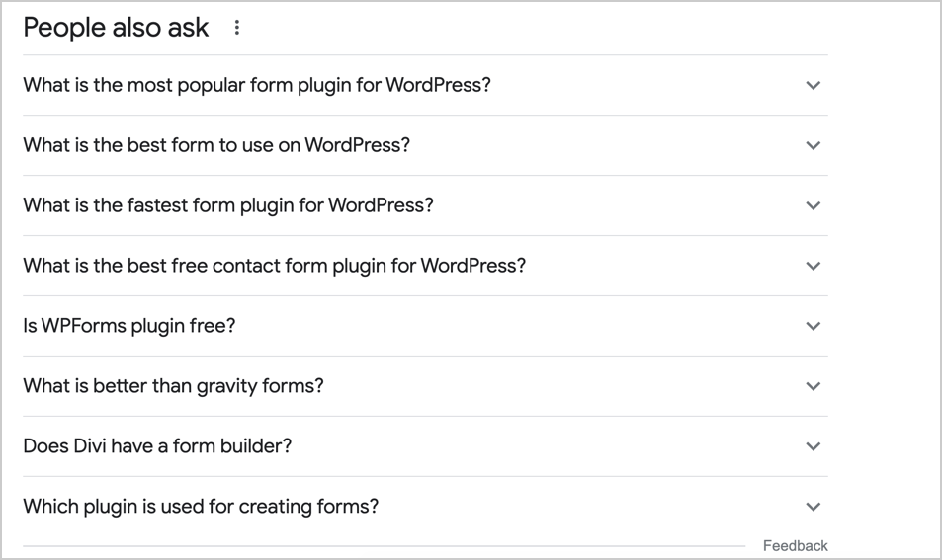Open question text about most popular form plugin
Image resolution: width=942 pixels, height=560 pixels.
pos(257,85)
